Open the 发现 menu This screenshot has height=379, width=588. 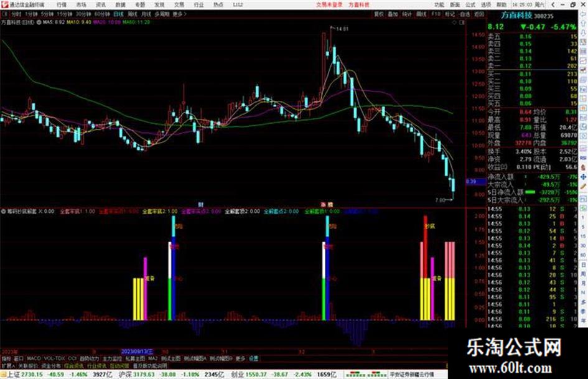click(x=159, y=5)
